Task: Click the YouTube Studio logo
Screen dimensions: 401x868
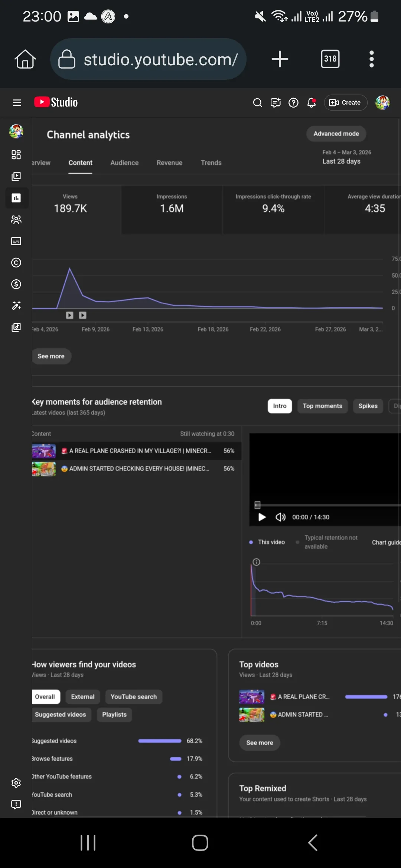Action: click(56, 102)
